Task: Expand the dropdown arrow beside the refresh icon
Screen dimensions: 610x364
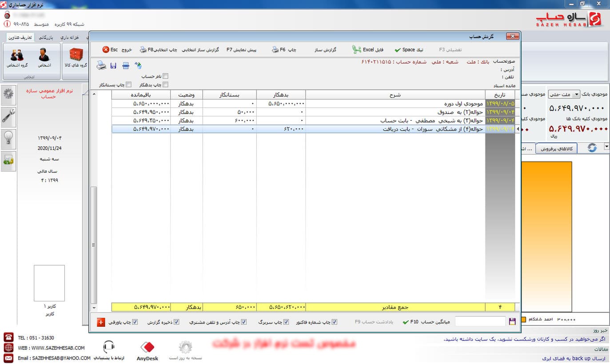Action: pos(606,147)
